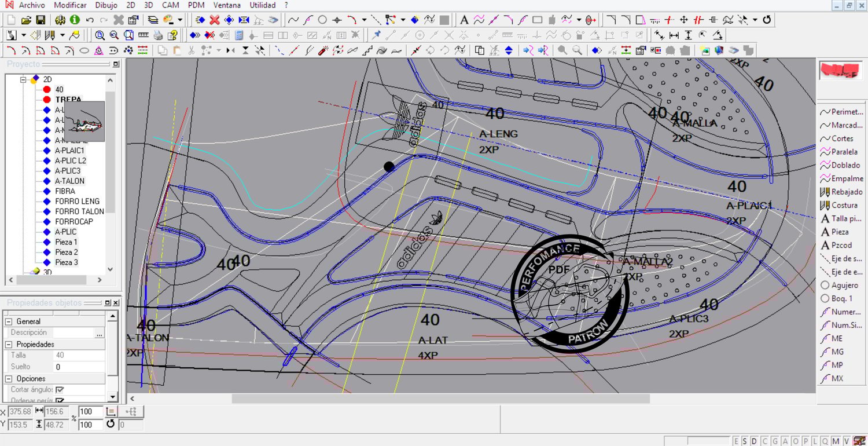868x446 pixels.
Task: Click the red X delete piece icon
Action: point(214,20)
